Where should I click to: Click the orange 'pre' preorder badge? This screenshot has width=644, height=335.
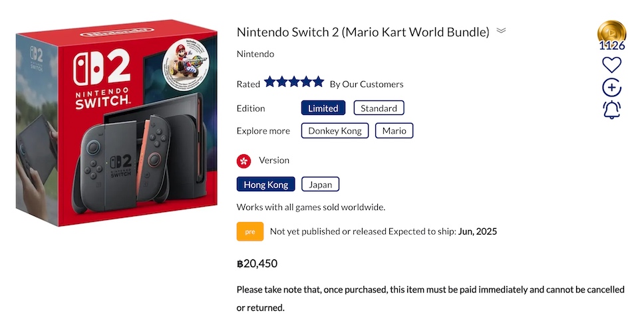pos(250,232)
